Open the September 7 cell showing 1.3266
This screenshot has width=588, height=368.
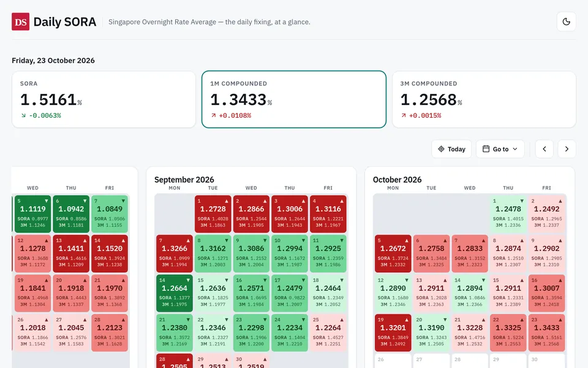click(x=175, y=253)
